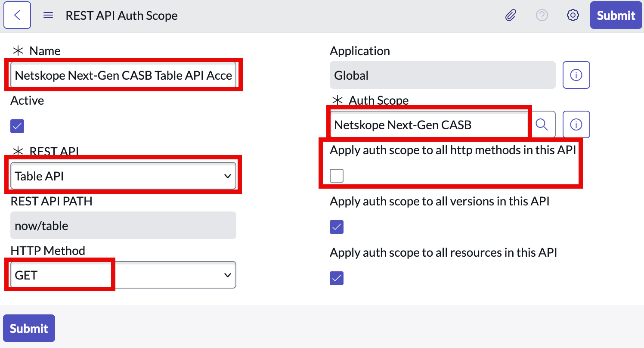
Task: Select the read-only REST API PATH field
Action: coord(123,225)
